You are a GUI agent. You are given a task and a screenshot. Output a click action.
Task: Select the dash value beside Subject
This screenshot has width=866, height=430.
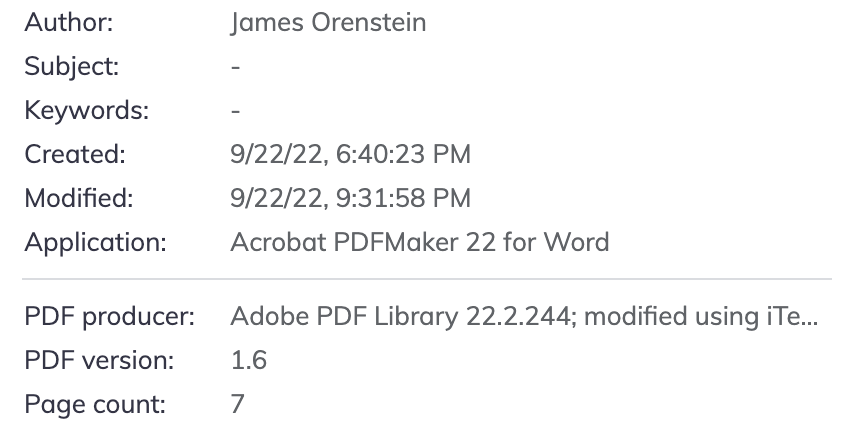click(236, 67)
